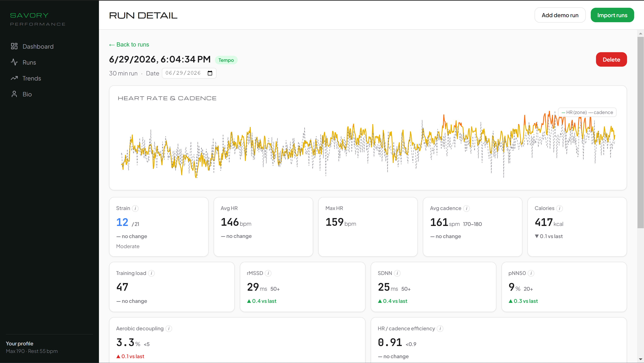Click the rMSSD value 29 ms
The image size is (644, 363).
[257, 287]
